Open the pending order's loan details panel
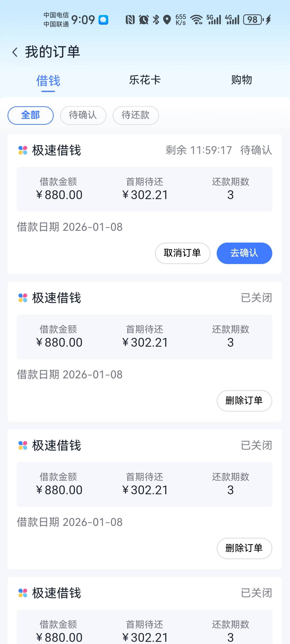 click(x=144, y=189)
